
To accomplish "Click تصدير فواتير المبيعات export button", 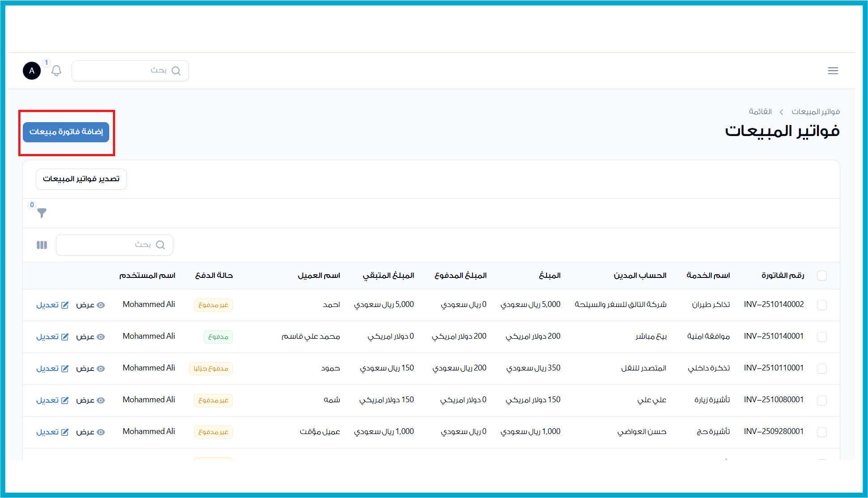I will click(81, 179).
